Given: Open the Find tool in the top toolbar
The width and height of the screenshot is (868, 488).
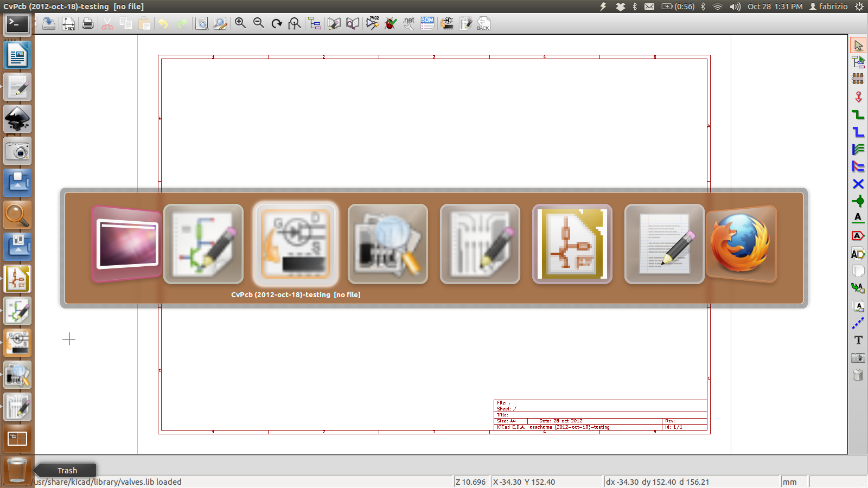Looking at the screenshot, I should tap(201, 23).
